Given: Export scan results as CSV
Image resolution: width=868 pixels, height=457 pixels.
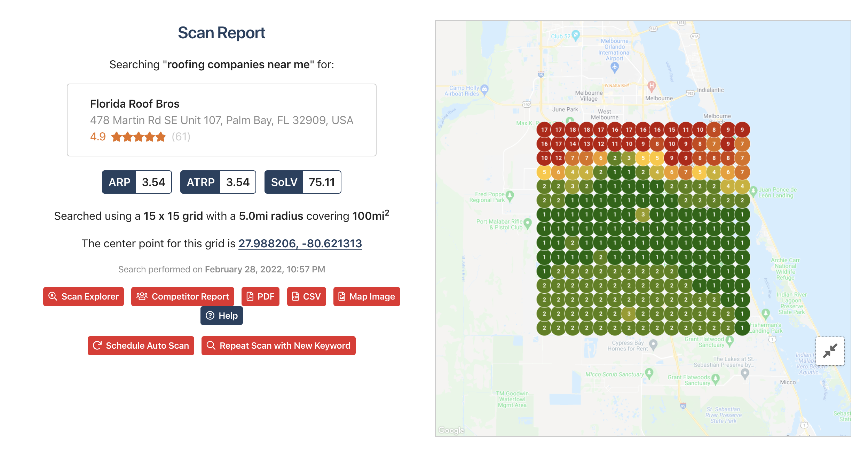Looking at the screenshot, I should click(x=306, y=296).
